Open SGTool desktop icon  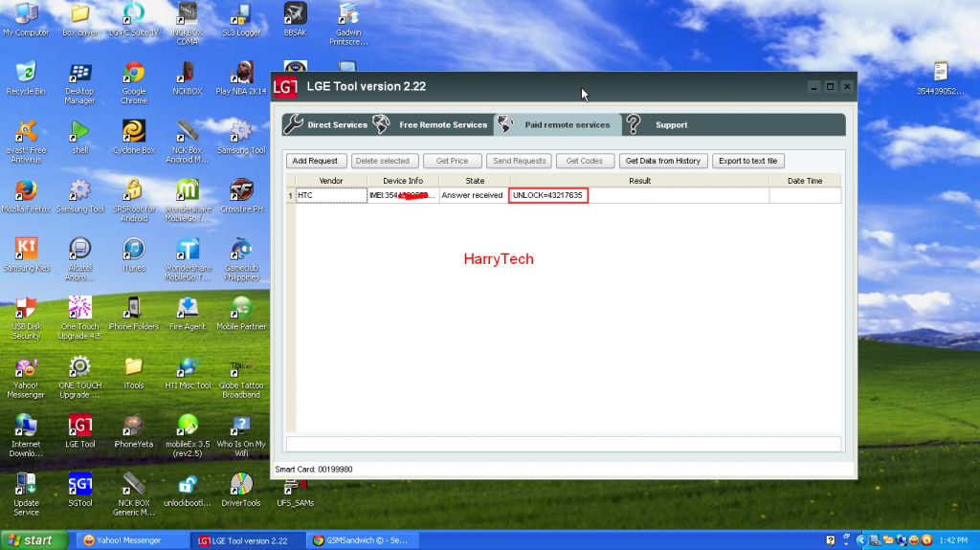coord(80,490)
